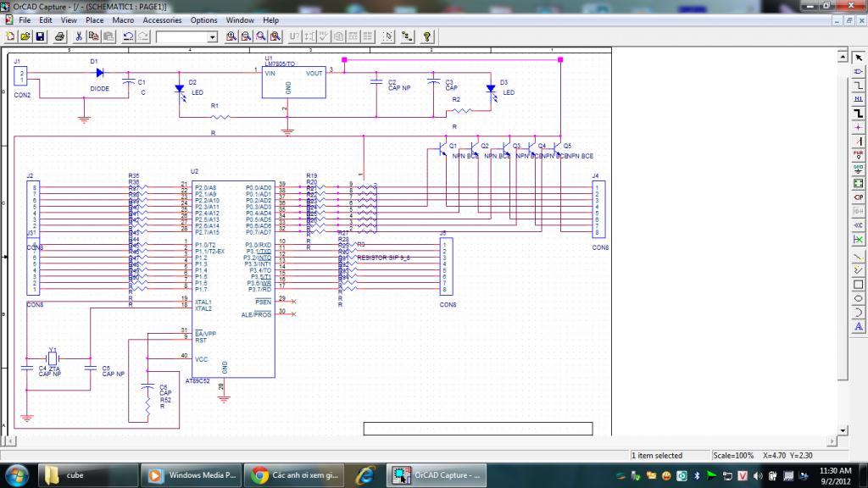
Task: Open the Macro menu
Action: [123, 19]
